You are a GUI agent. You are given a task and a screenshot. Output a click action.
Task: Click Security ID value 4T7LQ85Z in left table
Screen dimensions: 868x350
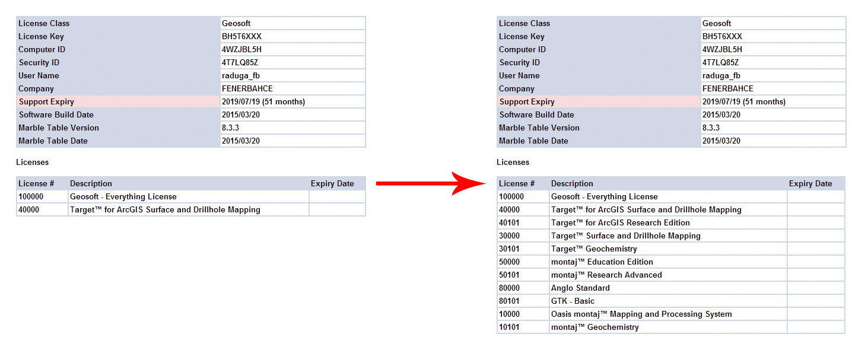click(x=240, y=63)
